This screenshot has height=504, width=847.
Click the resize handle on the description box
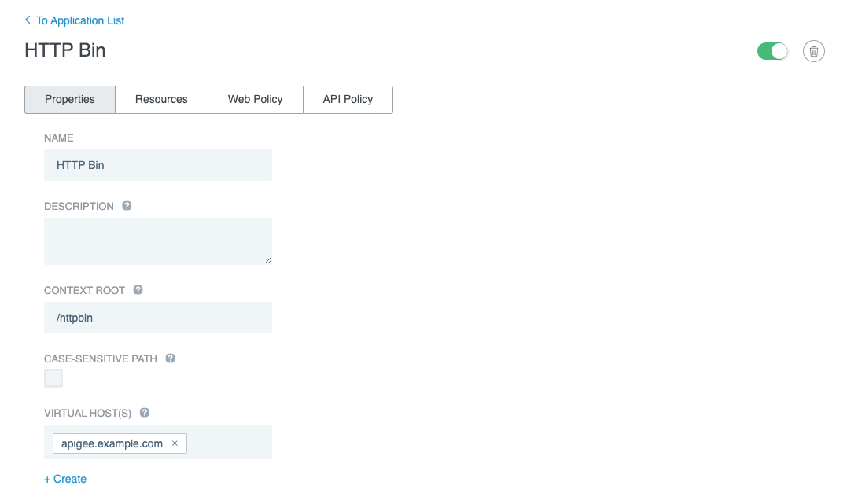268,261
